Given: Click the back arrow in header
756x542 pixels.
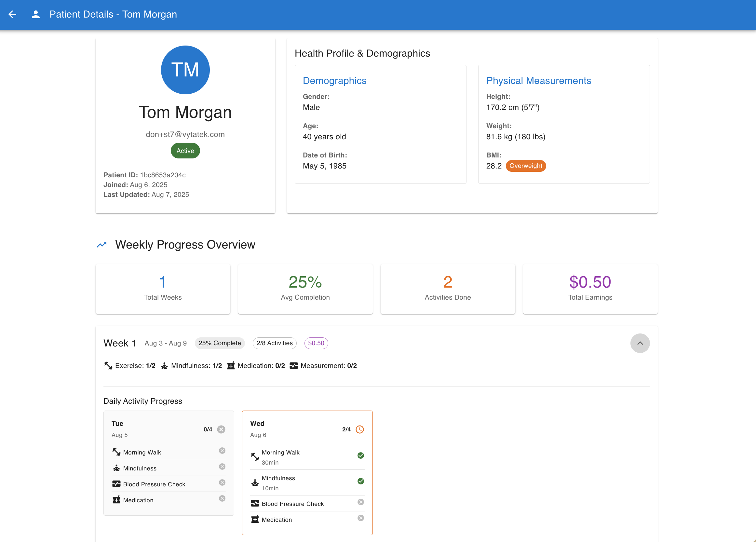Looking at the screenshot, I should click(x=12, y=14).
